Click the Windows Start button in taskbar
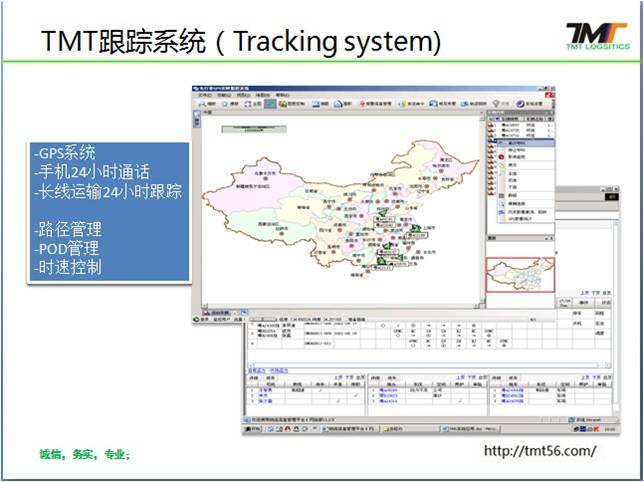Screen dimensions: 644x482 253,429
